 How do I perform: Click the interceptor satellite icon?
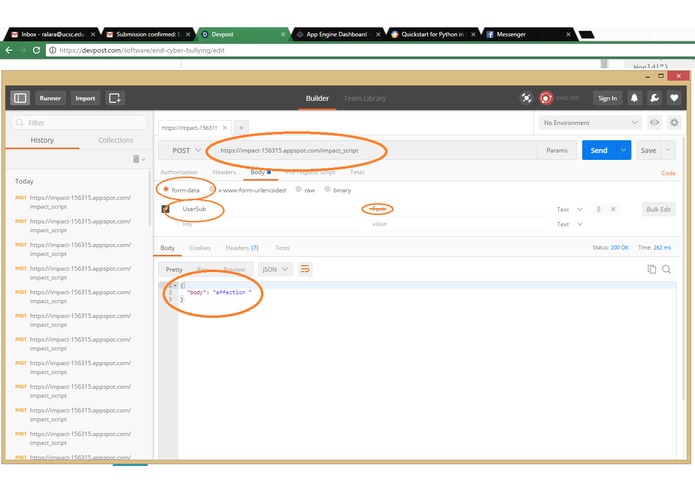click(x=526, y=98)
